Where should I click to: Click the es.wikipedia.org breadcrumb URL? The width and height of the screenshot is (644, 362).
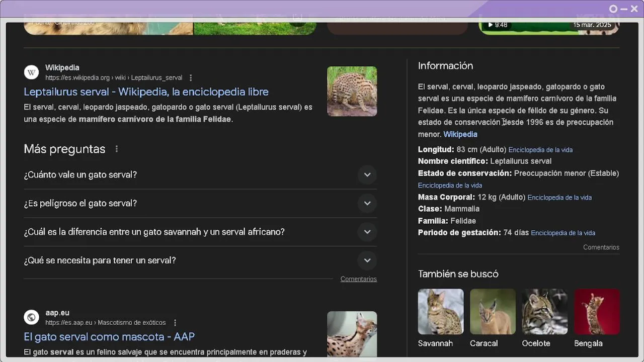click(x=114, y=78)
